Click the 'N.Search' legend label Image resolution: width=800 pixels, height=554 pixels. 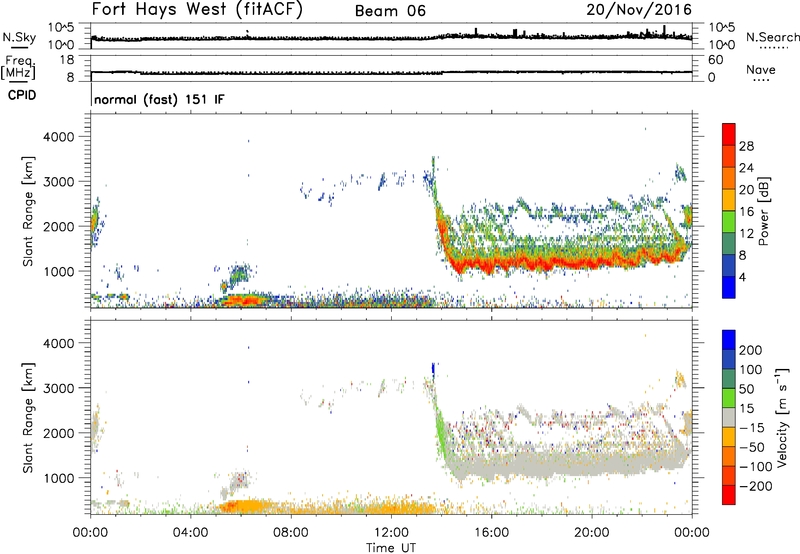tap(773, 37)
